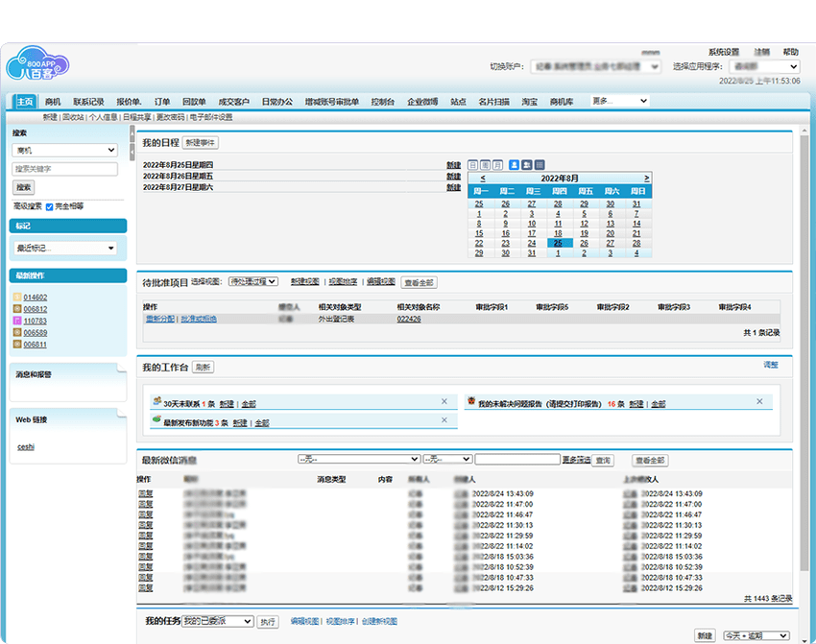
Task: Open the 最近标记 dropdown
Action: pos(64,249)
